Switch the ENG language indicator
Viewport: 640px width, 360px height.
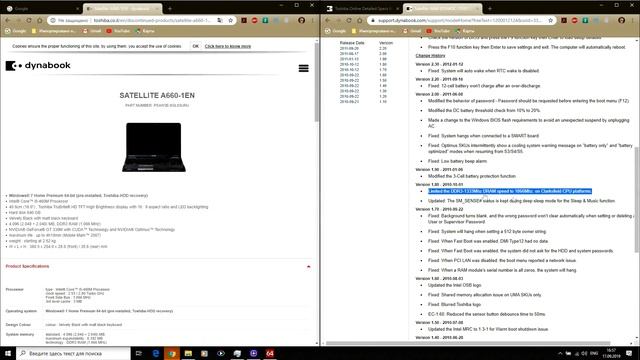pyautogui.click(x=594, y=353)
